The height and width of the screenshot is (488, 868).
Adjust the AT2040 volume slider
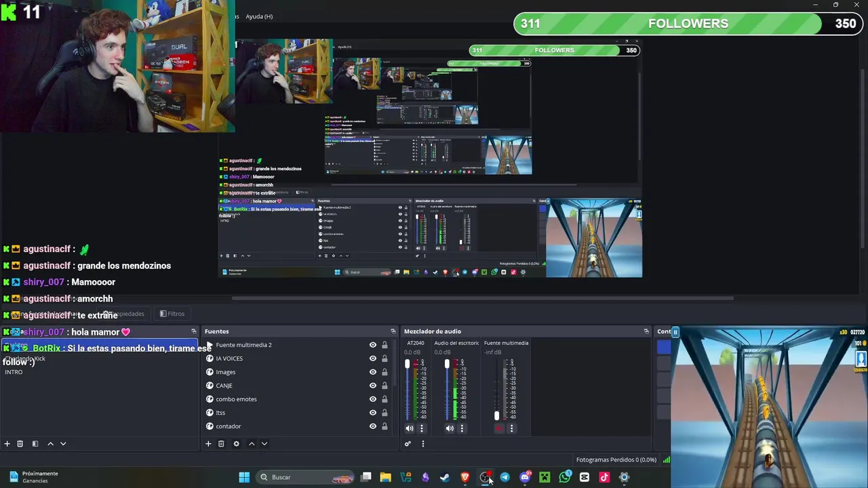(x=407, y=365)
